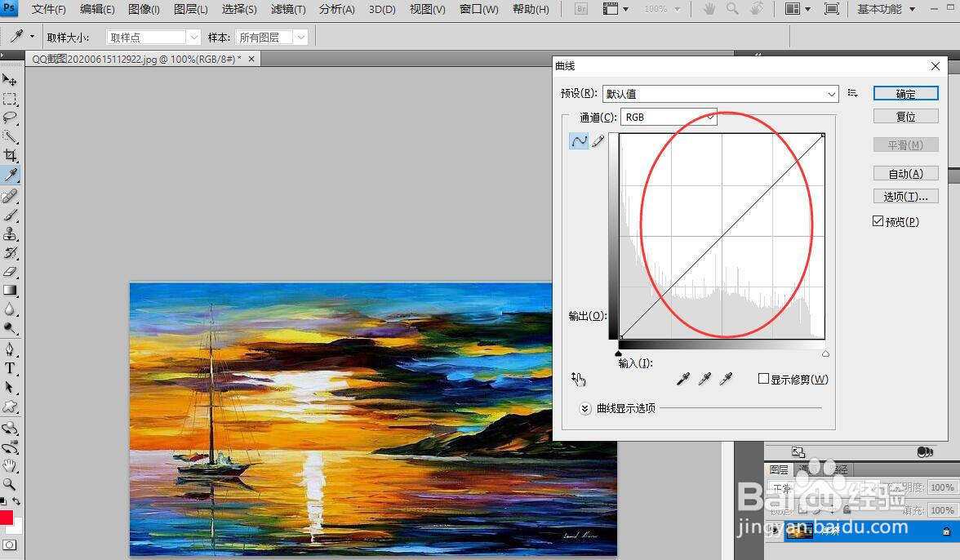
Task: Confirm Curves with the 确定 button
Action: click(905, 94)
